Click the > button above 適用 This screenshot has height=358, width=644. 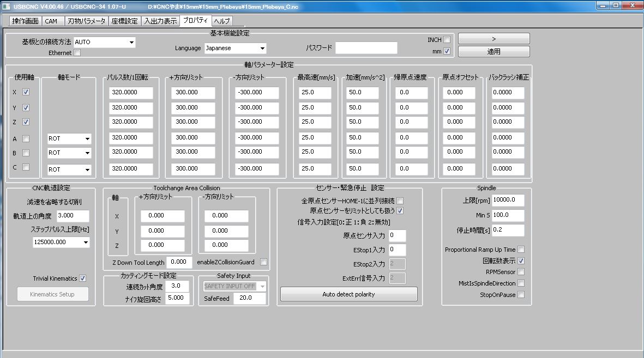pos(493,39)
